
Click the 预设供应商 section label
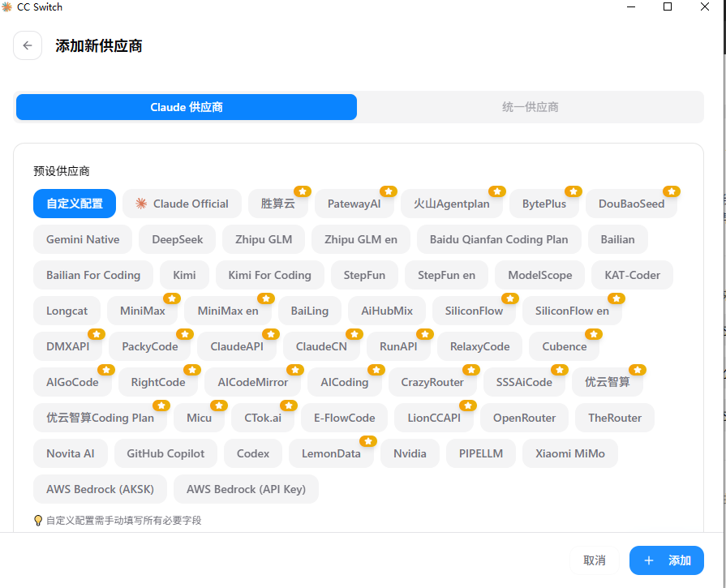[61, 171]
